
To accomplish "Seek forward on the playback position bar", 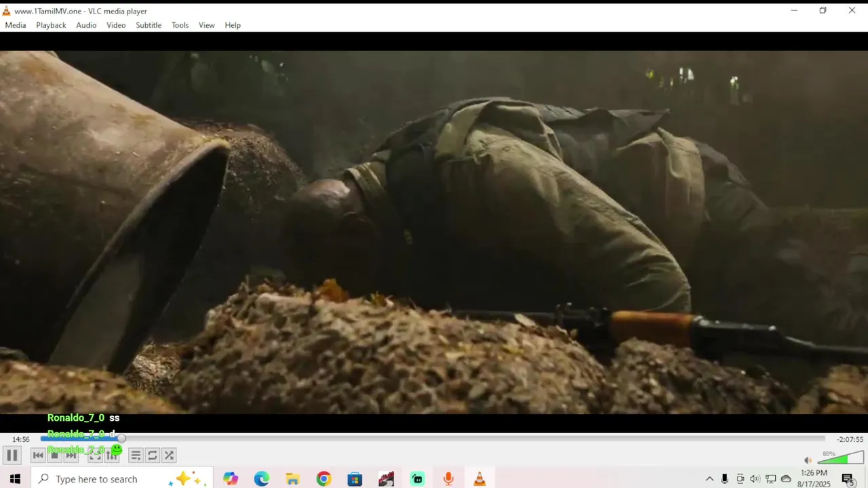I will [433, 439].
